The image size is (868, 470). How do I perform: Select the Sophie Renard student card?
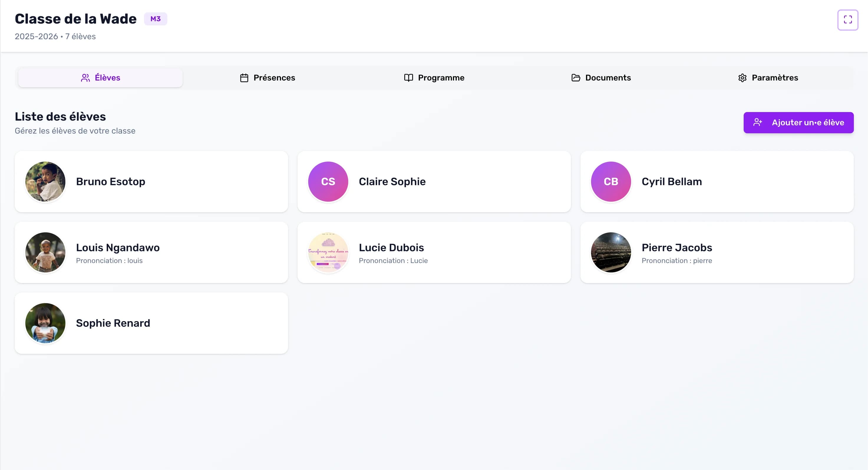(x=151, y=323)
